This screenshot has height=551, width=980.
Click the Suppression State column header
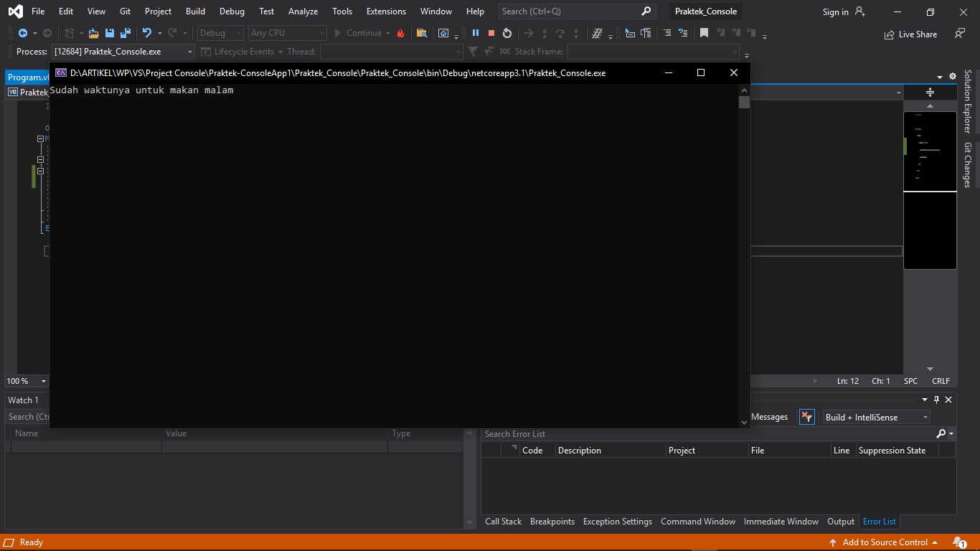pyautogui.click(x=896, y=451)
